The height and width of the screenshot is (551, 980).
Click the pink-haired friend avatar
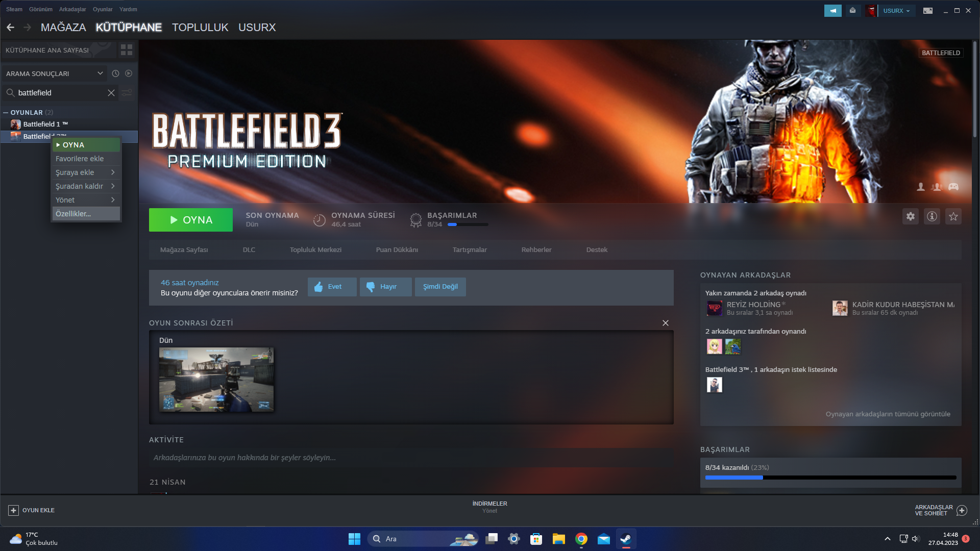point(715,346)
